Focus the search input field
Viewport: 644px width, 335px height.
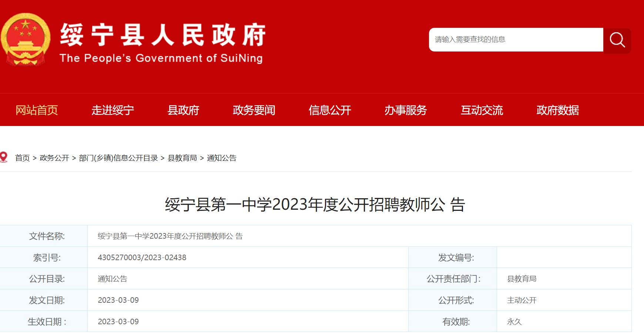tap(516, 40)
